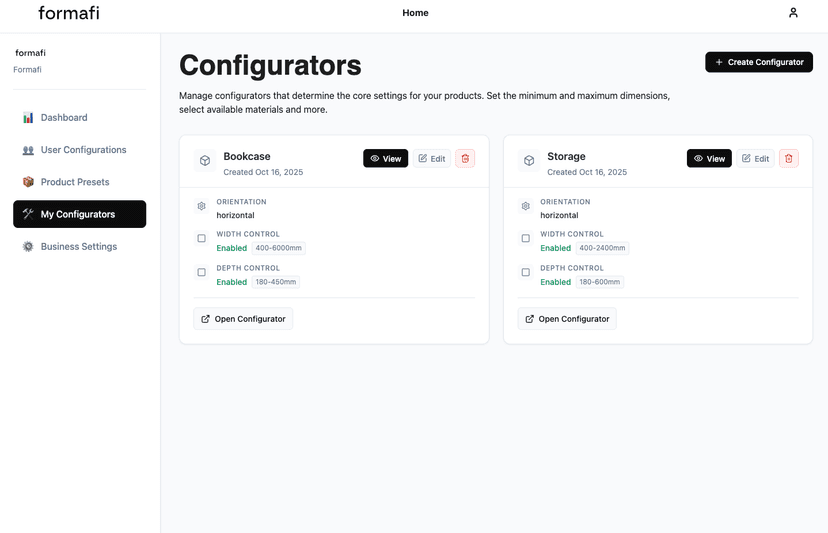Image resolution: width=828 pixels, height=533 pixels.
Task: Click the user profile icon
Action: pos(793,13)
